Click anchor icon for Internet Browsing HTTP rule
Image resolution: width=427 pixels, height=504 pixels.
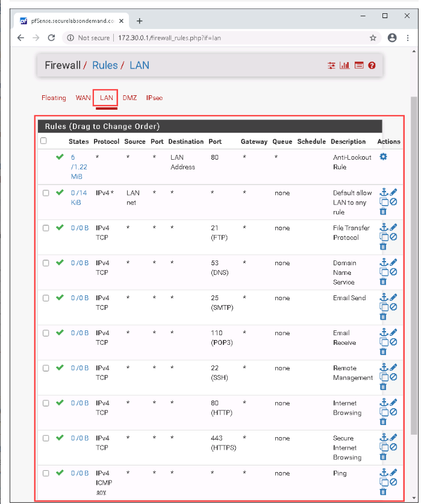[384, 403]
